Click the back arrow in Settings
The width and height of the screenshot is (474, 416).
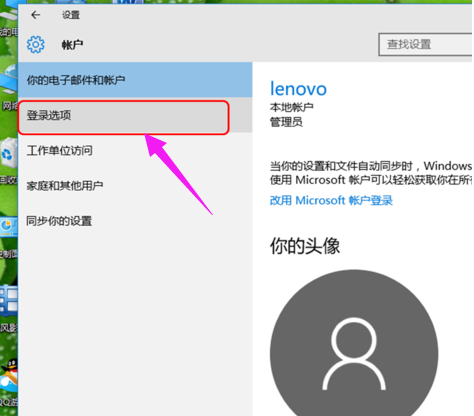coord(35,15)
